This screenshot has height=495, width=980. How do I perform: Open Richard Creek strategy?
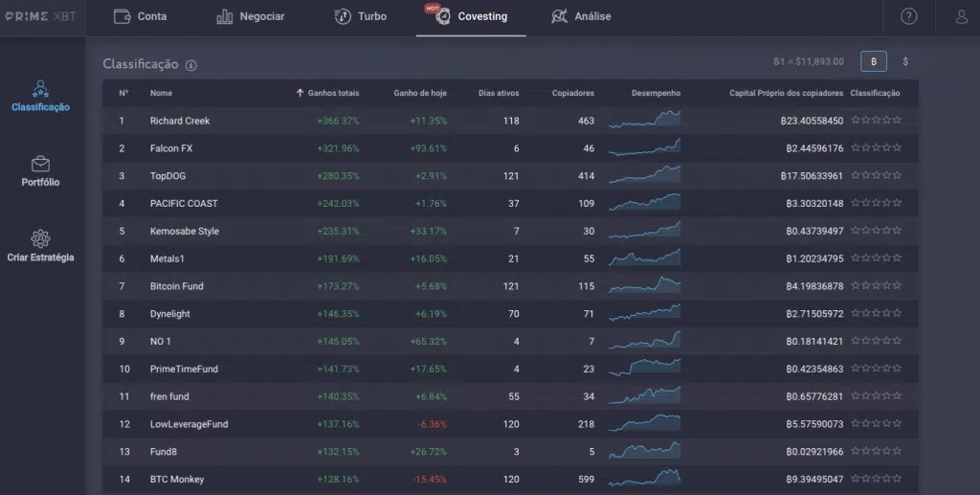[x=180, y=121]
